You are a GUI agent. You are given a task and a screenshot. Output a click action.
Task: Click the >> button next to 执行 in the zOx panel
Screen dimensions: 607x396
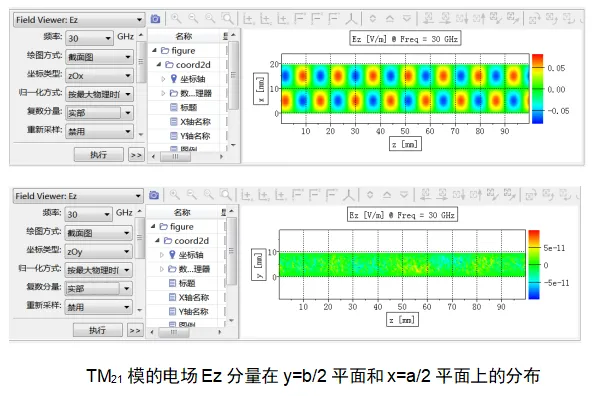click(x=136, y=154)
